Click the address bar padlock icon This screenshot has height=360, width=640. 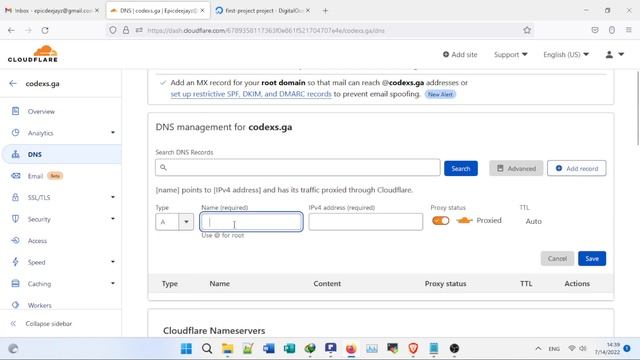tap(126, 30)
